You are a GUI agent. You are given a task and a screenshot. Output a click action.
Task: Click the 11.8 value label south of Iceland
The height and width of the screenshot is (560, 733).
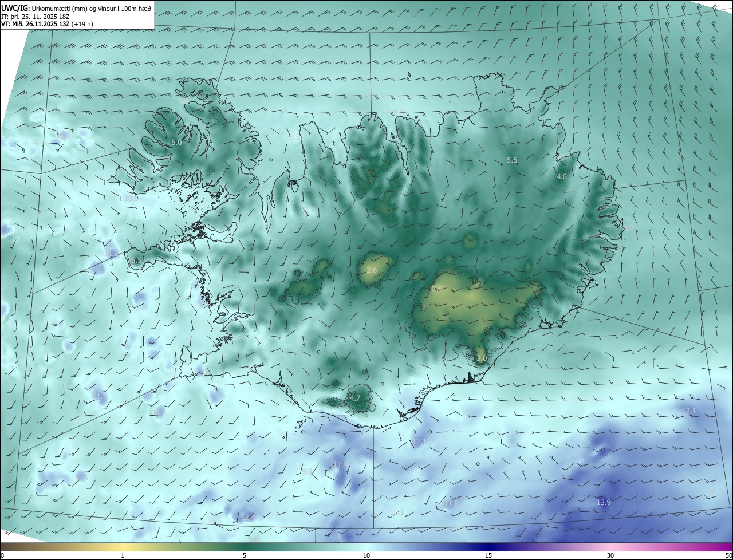(451, 503)
